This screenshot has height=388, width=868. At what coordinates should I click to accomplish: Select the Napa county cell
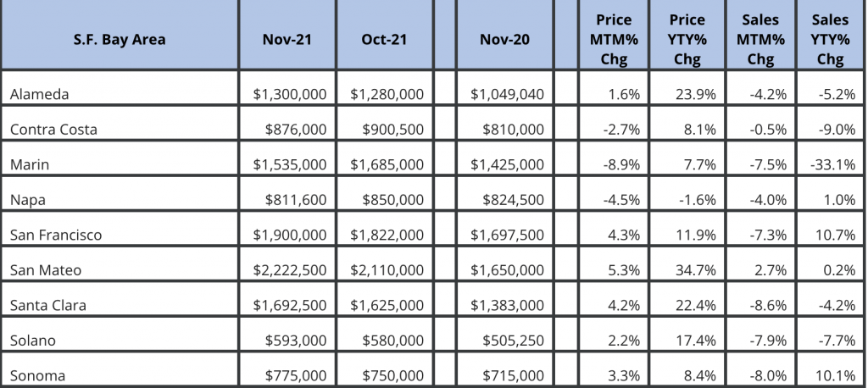click(27, 200)
